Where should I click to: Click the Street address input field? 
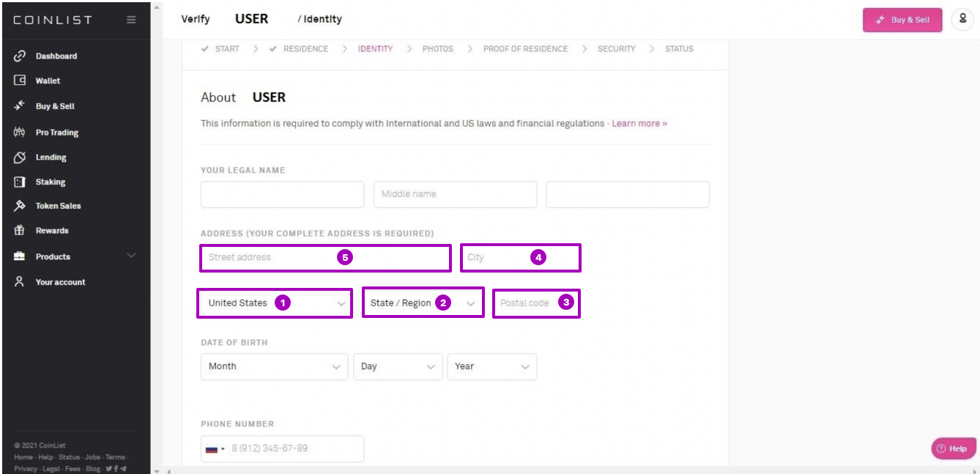pos(324,257)
